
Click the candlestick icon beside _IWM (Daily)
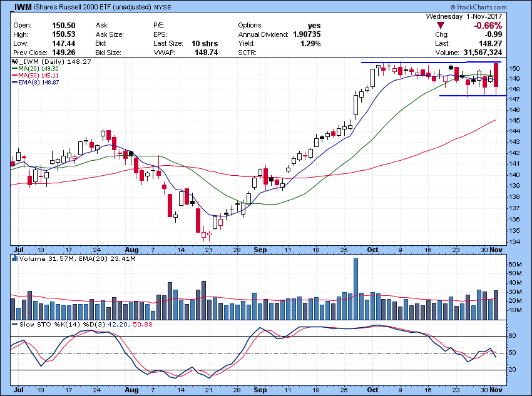pyautogui.click(x=14, y=62)
